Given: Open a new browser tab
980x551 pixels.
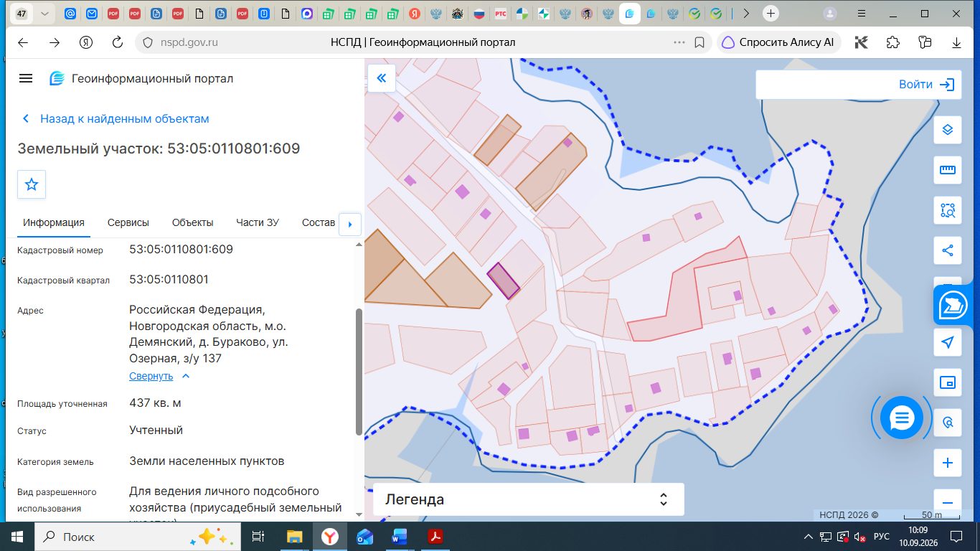Looking at the screenshot, I should [x=771, y=14].
